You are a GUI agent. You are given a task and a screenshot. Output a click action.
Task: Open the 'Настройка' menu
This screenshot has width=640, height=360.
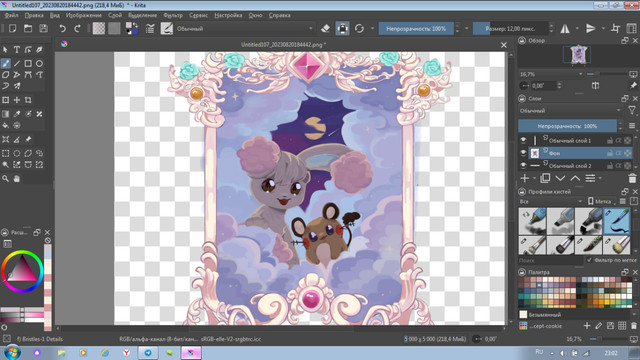pos(228,16)
